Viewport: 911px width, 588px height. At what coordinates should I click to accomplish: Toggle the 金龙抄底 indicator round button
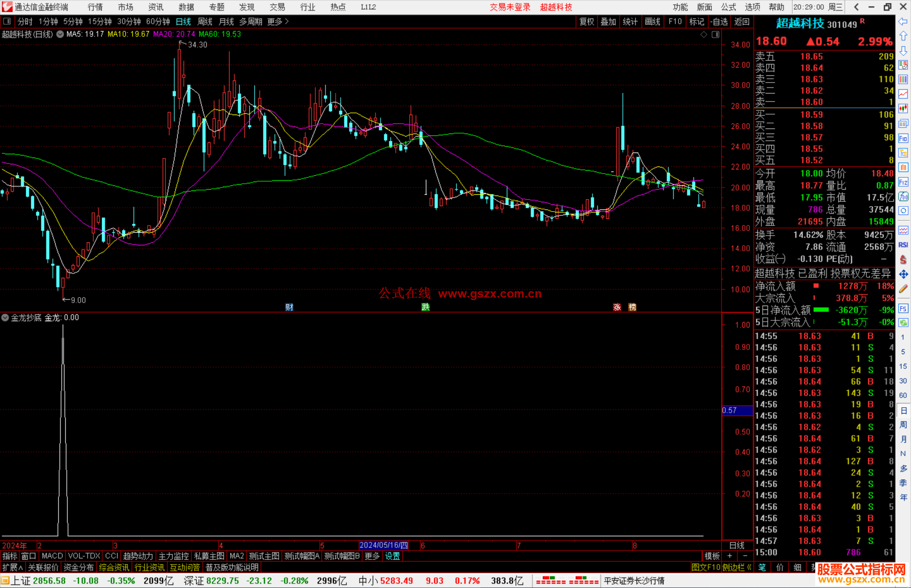5,318
